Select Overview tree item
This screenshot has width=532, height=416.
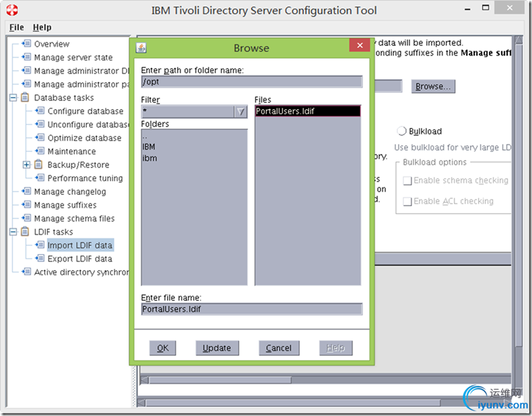[52, 44]
